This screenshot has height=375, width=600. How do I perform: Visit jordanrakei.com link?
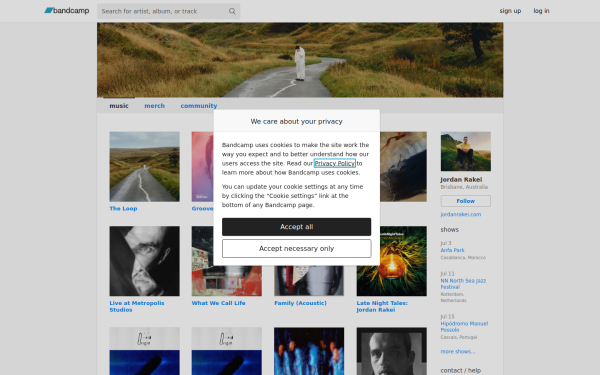point(461,214)
